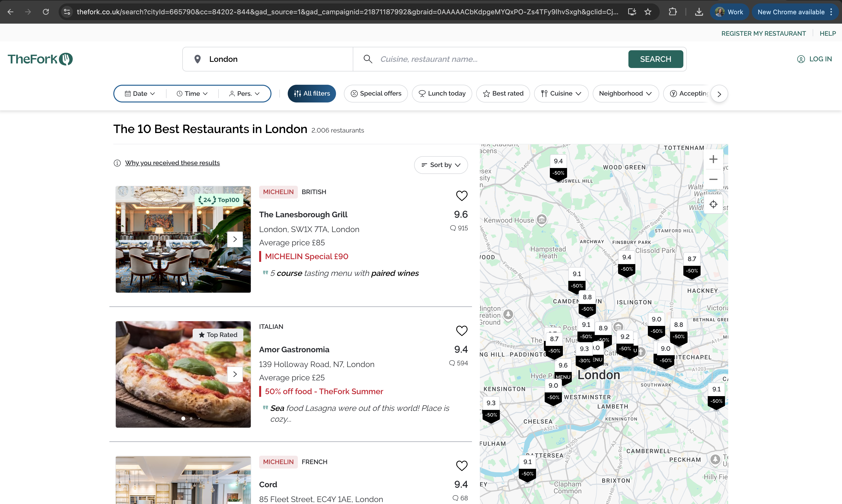This screenshot has width=842, height=504.
Task: Toggle the Special offers filter
Action: pos(376,93)
